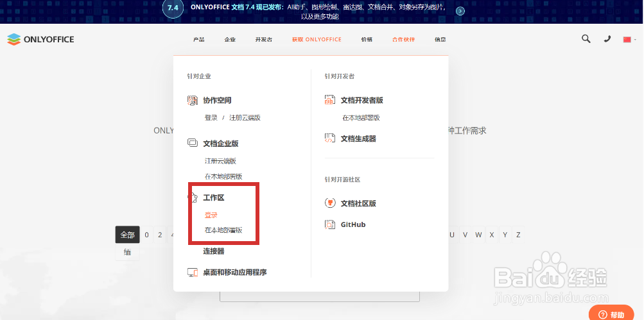
Task: Open the 开发者 menu
Action: coord(264,39)
